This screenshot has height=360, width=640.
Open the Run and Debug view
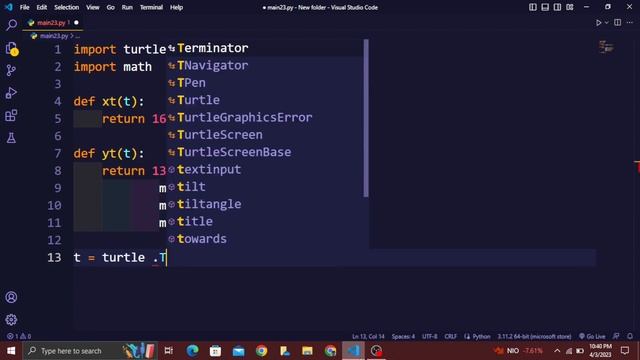pyautogui.click(x=11, y=93)
